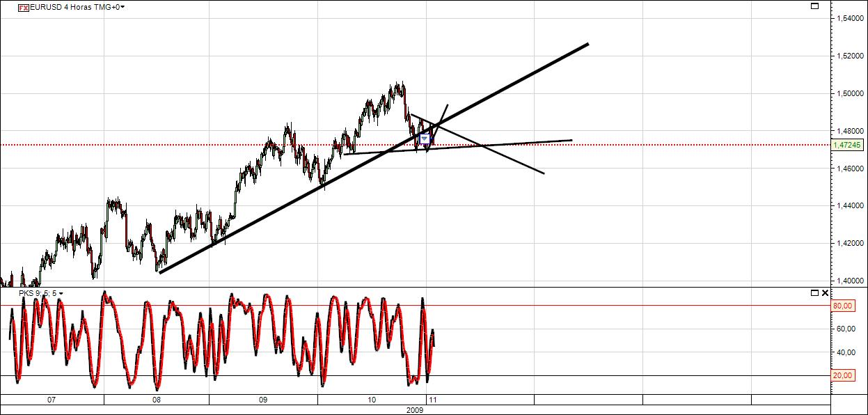
Task: Maximize the price chart panel
Action: tap(815, 6)
